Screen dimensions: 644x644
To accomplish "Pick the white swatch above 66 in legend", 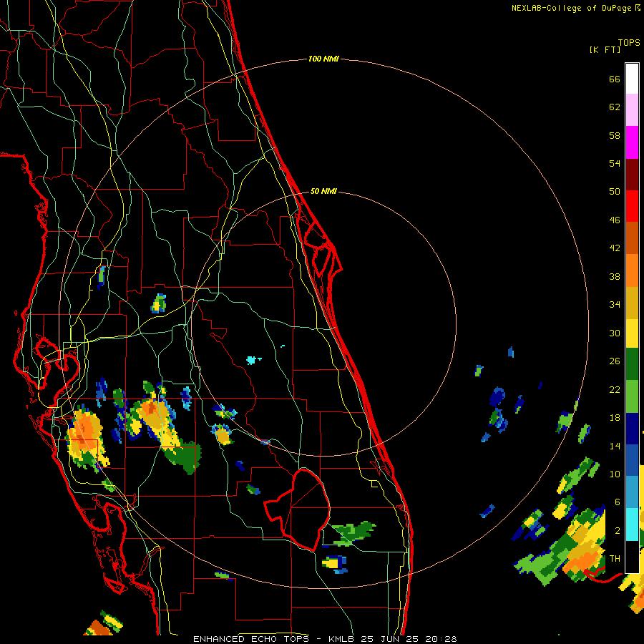I will (632, 79).
